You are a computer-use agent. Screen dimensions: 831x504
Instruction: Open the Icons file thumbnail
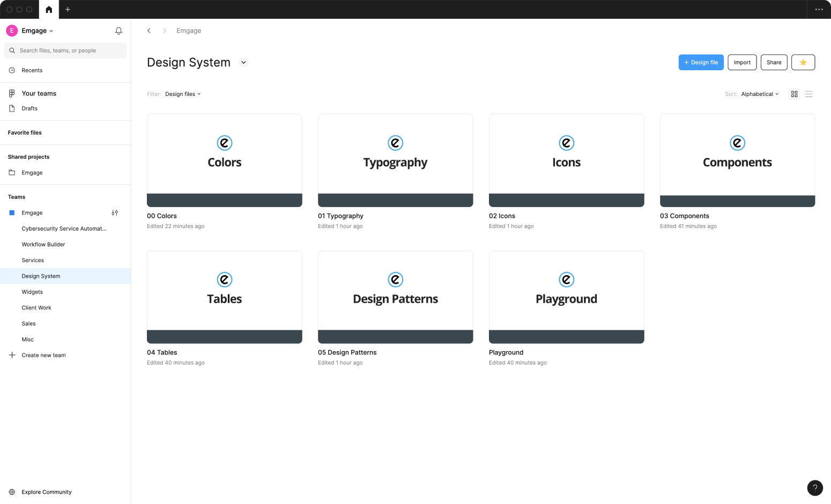point(567,160)
